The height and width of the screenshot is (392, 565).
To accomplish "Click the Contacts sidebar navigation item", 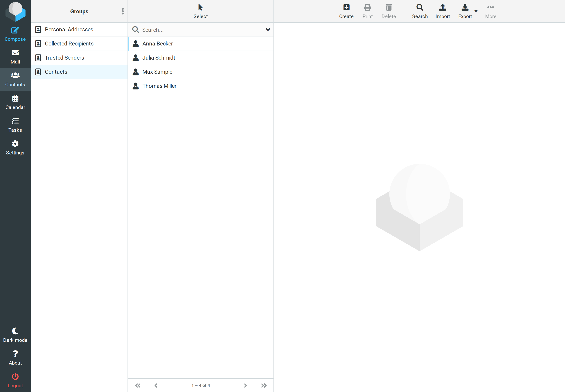I will (15, 80).
